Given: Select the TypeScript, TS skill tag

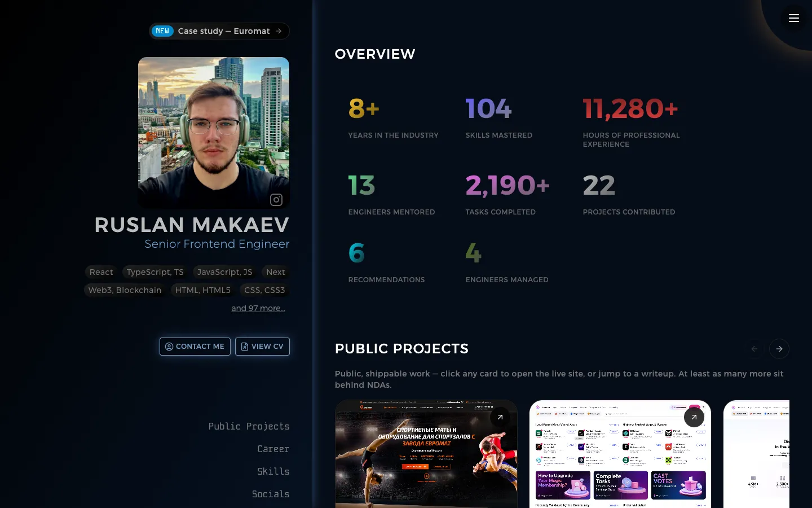Looking at the screenshot, I should tap(155, 272).
